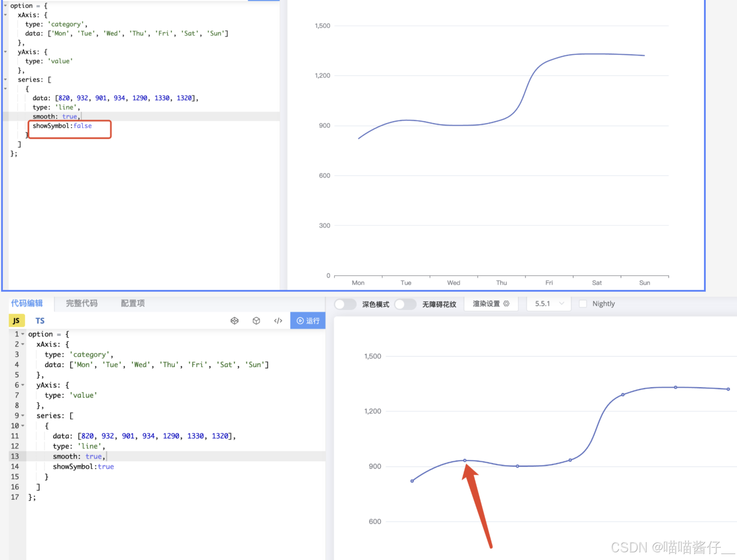The image size is (737, 560).
Task: Click the first data point symbol on lower chart
Action: pyautogui.click(x=412, y=481)
